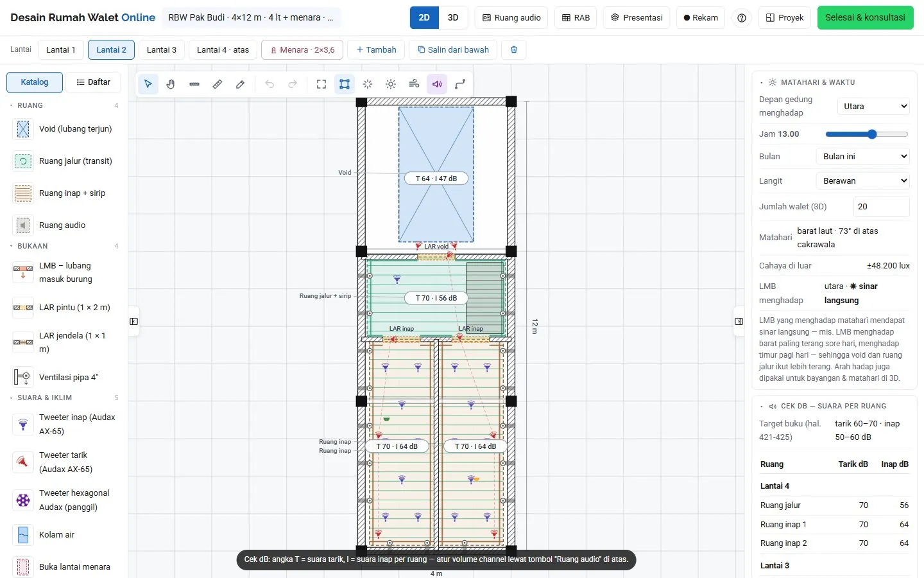Activate the wall draw tool
Image resolution: width=924 pixels, height=578 pixels.
[194, 84]
